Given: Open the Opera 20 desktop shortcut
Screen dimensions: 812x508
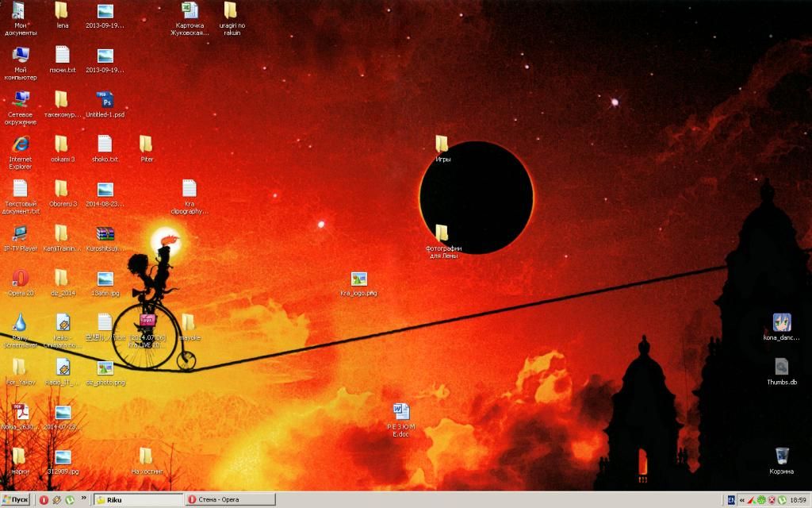Looking at the screenshot, I should (x=21, y=279).
